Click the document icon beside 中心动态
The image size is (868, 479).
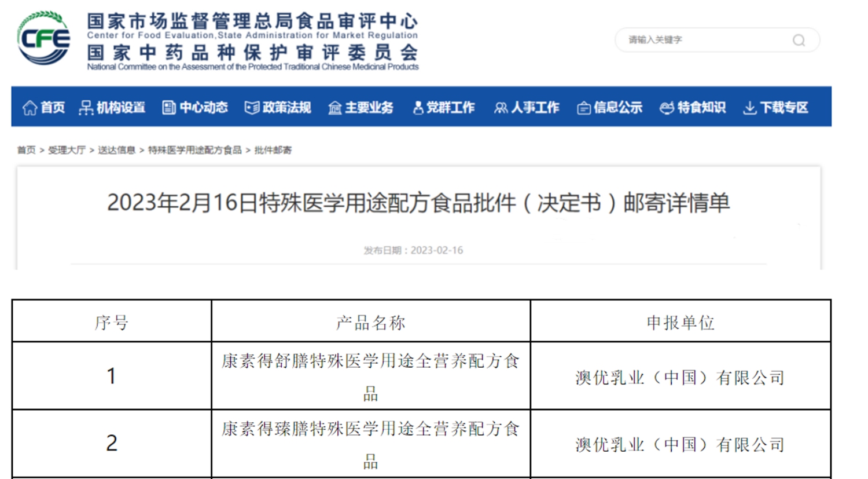pyautogui.click(x=168, y=108)
